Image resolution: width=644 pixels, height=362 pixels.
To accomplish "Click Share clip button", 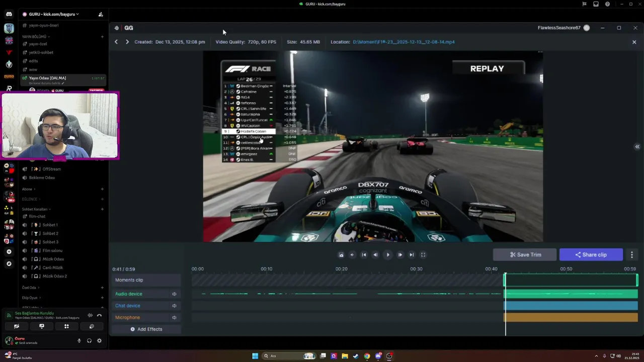I will [x=591, y=255].
